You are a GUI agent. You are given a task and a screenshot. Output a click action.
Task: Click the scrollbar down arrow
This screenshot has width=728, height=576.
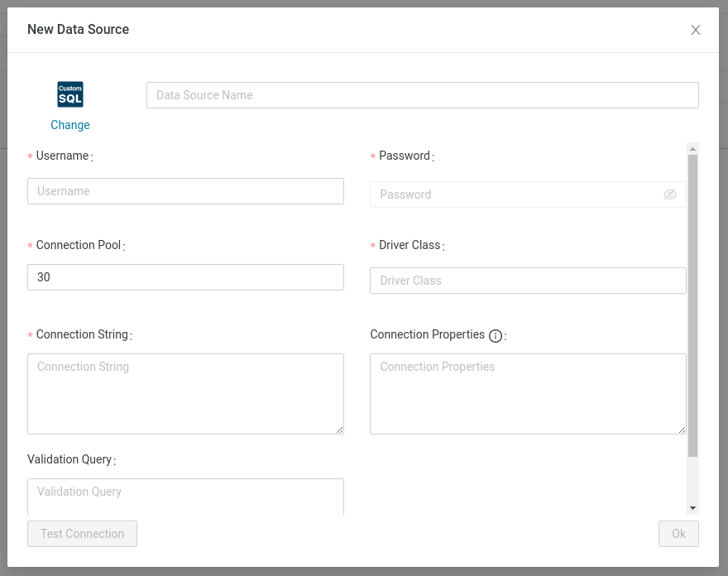point(693,507)
